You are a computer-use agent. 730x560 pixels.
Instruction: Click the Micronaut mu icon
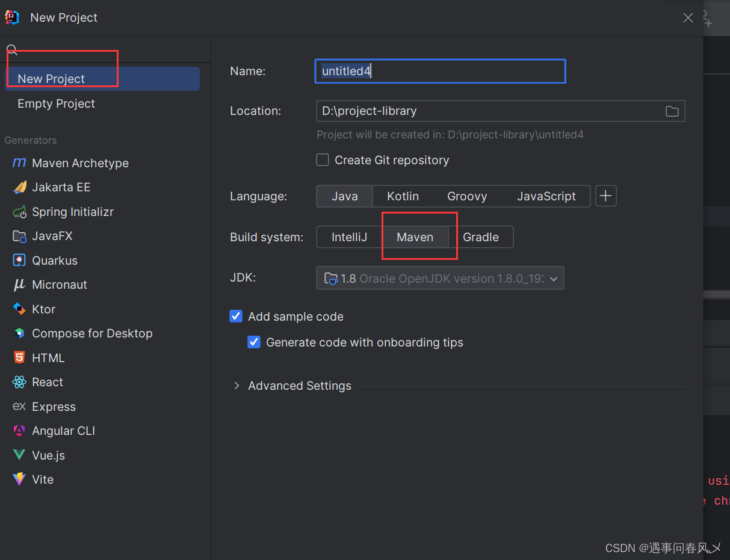[x=20, y=285]
